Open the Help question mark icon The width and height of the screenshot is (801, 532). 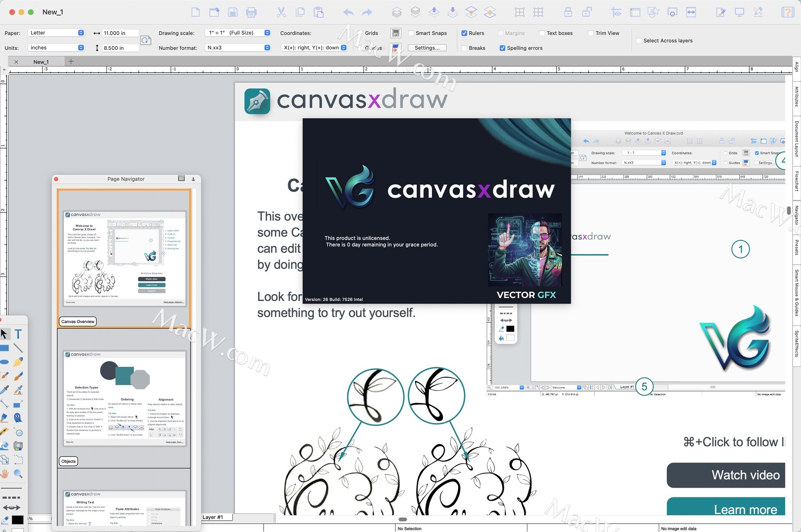tap(787, 13)
